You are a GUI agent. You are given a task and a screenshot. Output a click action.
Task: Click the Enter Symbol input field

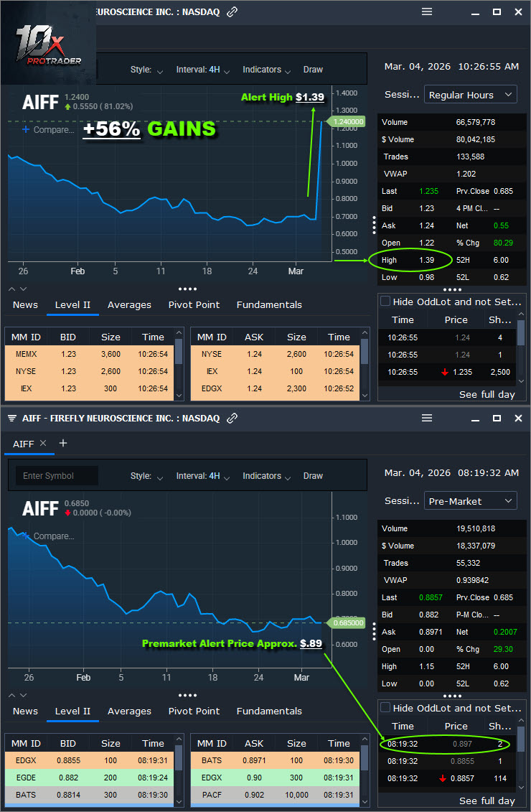click(x=56, y=476)
